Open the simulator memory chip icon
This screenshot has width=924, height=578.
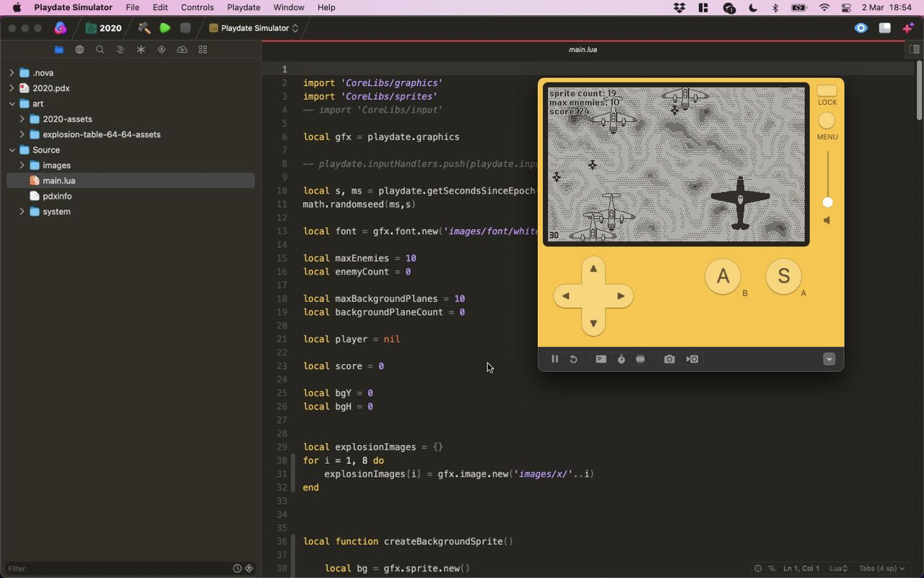point(640,359)
